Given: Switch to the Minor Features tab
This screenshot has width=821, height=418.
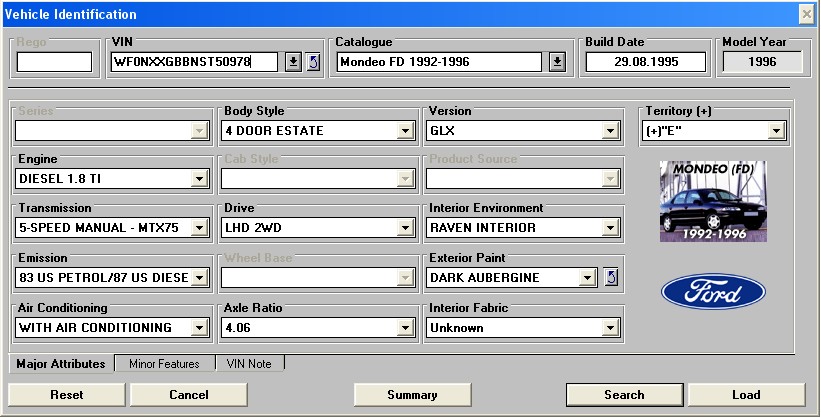Looking at the screenshot, I should coord(163,364).
